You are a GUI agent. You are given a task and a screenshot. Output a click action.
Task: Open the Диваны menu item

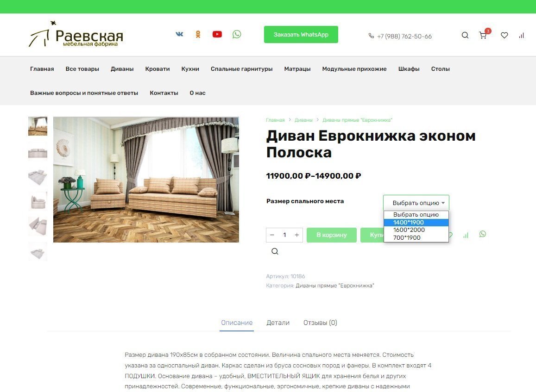click(122, 69)
